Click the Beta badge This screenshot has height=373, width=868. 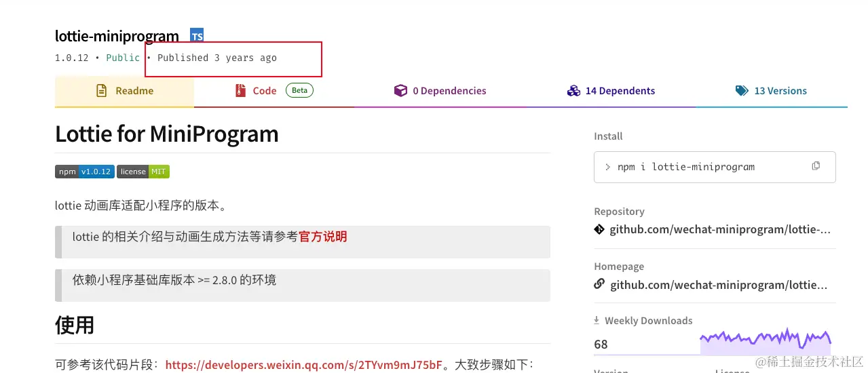click(x=299, y=90)
